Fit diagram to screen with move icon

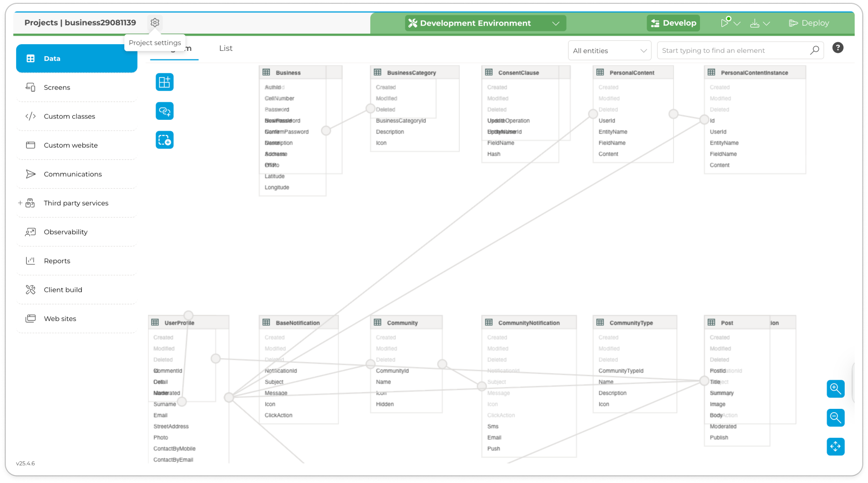[835, 447]
